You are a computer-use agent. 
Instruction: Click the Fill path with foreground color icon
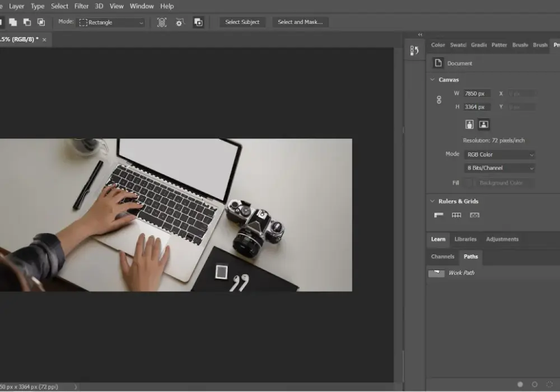coord(520,384)
